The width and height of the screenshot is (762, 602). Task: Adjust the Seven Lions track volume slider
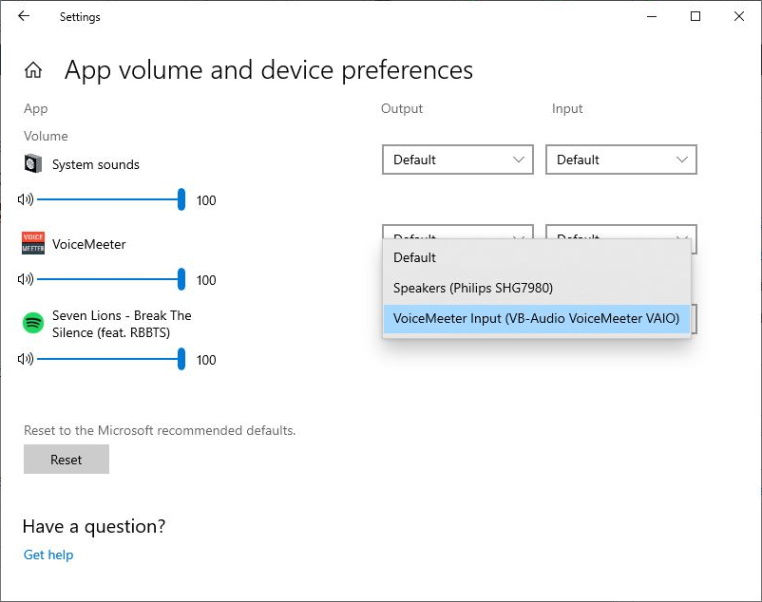pos(111,359)
